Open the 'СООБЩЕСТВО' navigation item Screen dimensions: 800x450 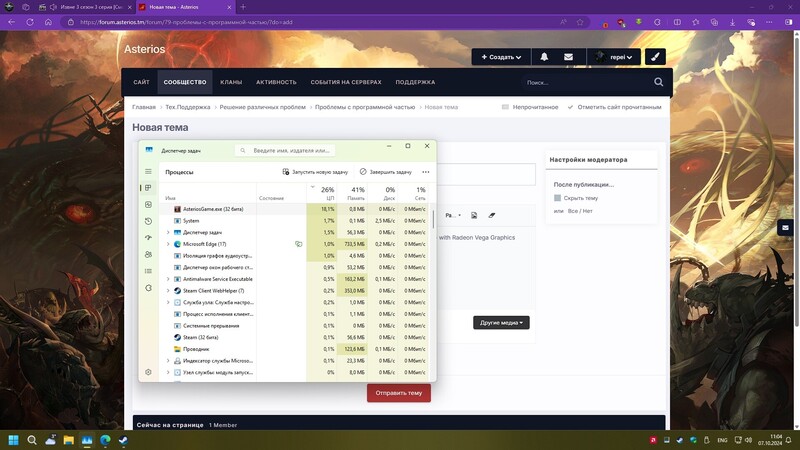point(185,82)
